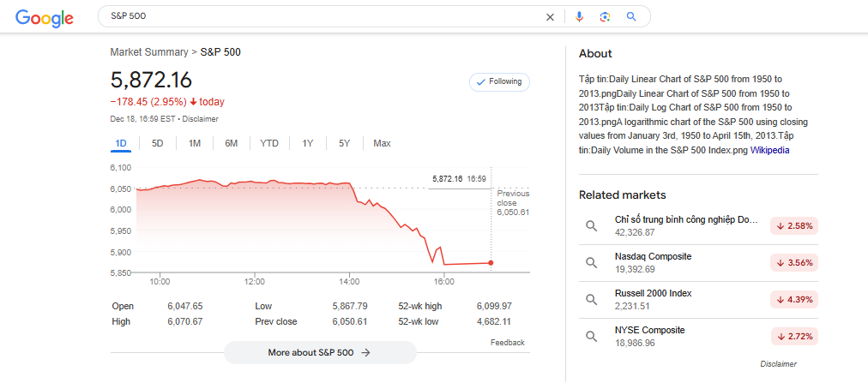Open the Wikipedia link
The width and height of the screenshot is (868, 383).
pyautogui.click(x=769, y=150)
